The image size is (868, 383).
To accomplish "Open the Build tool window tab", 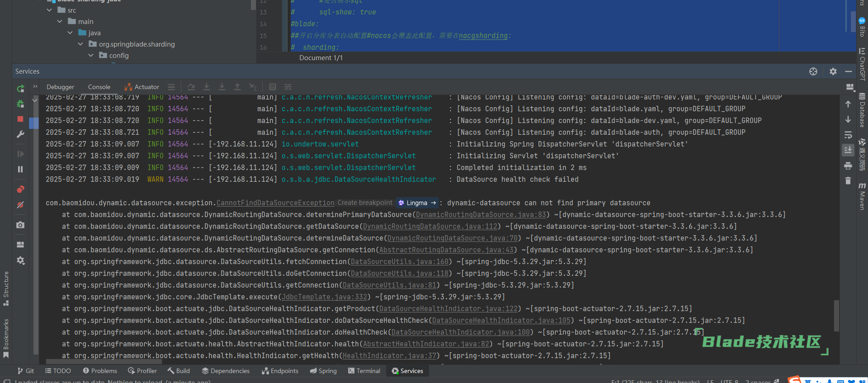I will coord(179,371).
